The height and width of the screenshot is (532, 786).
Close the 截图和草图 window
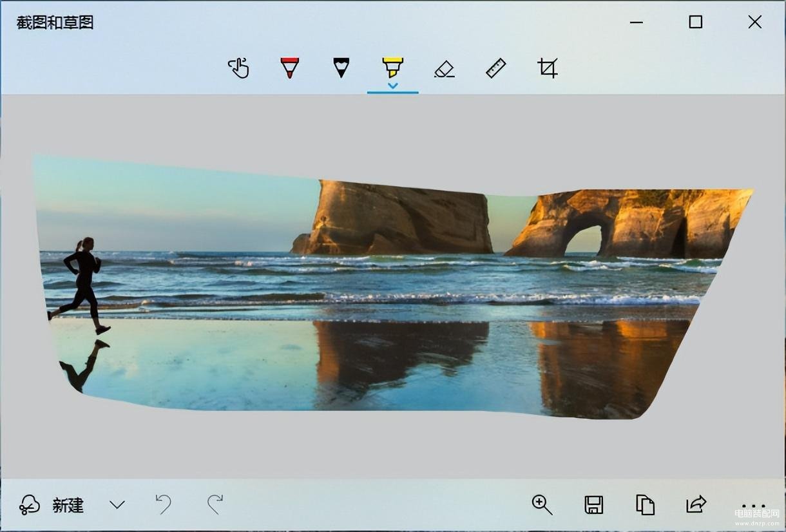pyautogui.click(x=755, y=23)
